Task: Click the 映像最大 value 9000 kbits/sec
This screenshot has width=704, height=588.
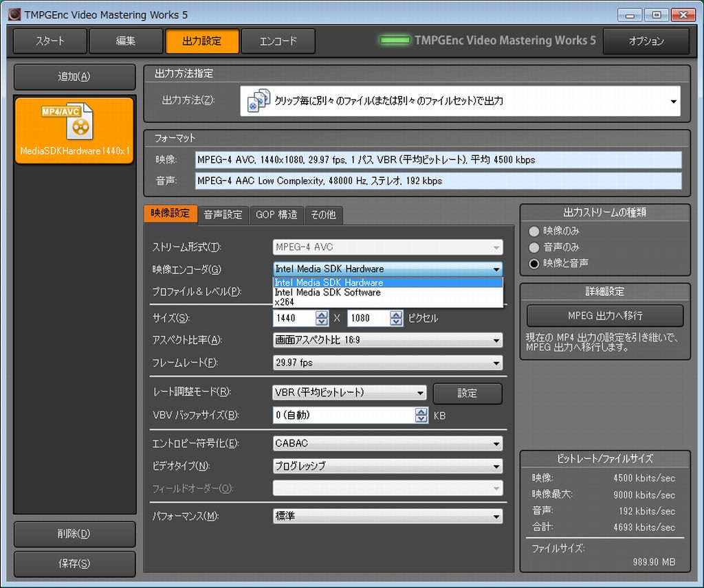Action: (x=644, y=495)
